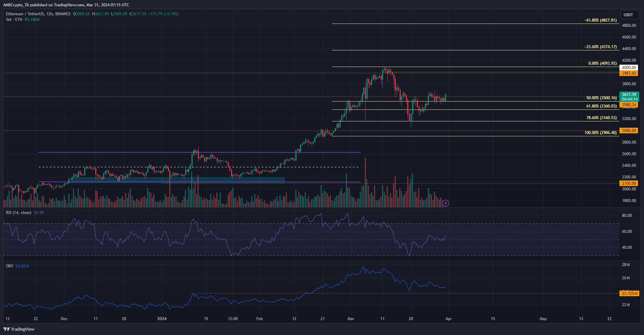Click the 78.60% (3160.53) Fibonacci label
Image resolution: width=644 pixels, height=335 pixels.
(602, 118)
